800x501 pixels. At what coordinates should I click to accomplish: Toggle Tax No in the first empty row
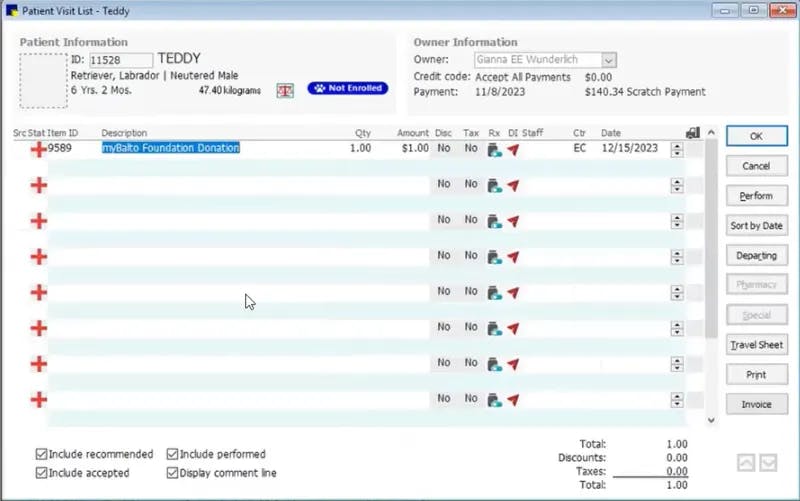tap(471, 184)
